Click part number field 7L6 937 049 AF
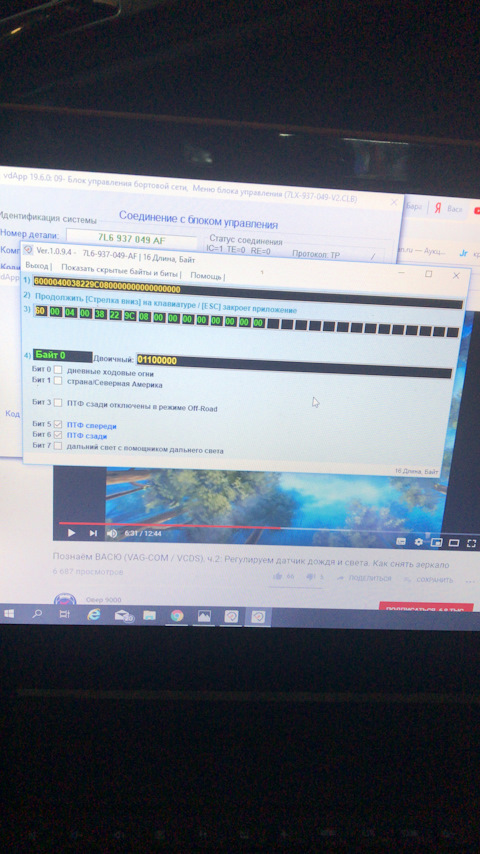This screenshot has width=480, height=854. point(132,239)
